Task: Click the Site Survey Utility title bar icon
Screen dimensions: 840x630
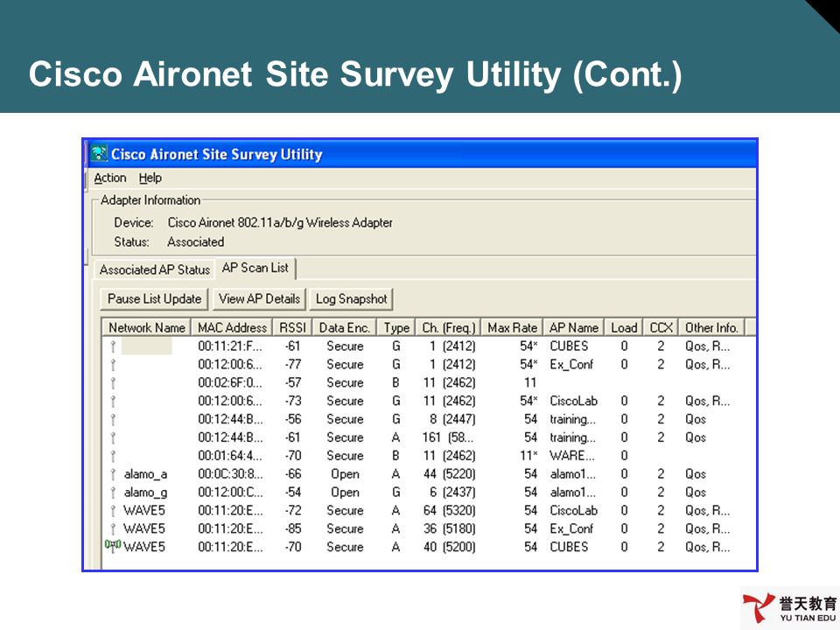Action: coord(99,154)
